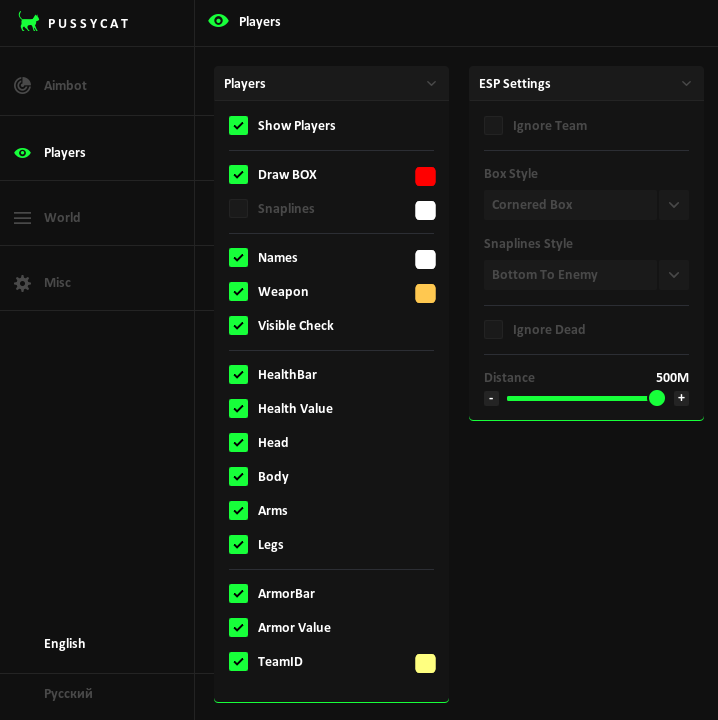
Task: Decrease Distance with the minus button
Action: pos(491,398)
